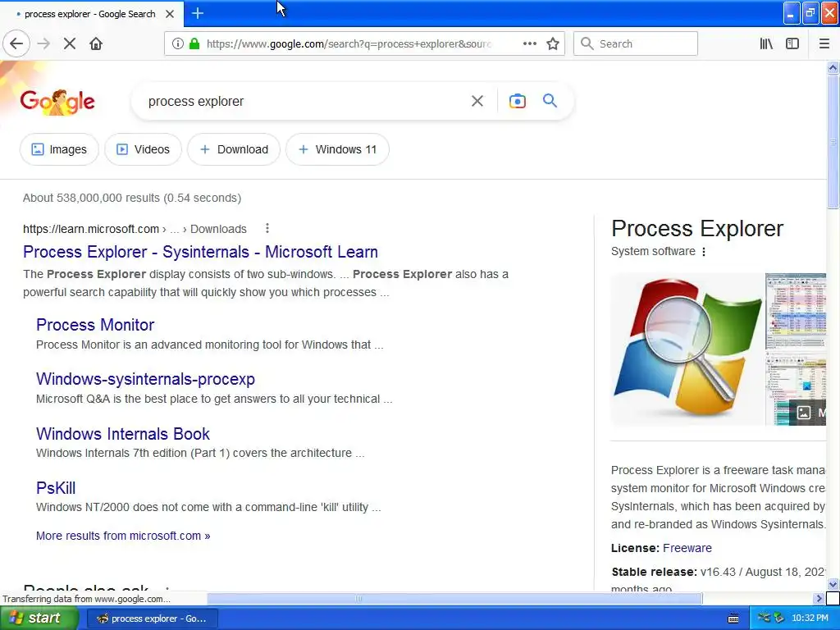Click the forward navigation arrow
Image resolution: width=840 pixels, height=630 pixels.
tap(43, 43)
